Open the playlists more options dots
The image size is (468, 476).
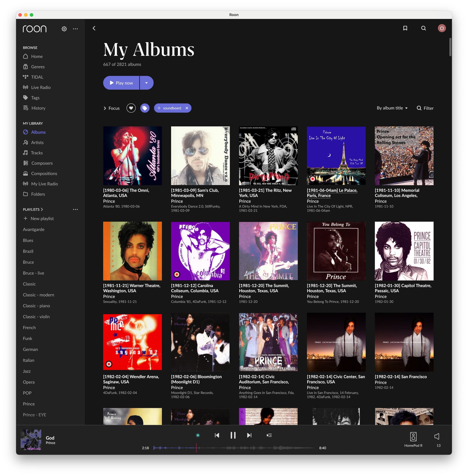coord(76,209)
